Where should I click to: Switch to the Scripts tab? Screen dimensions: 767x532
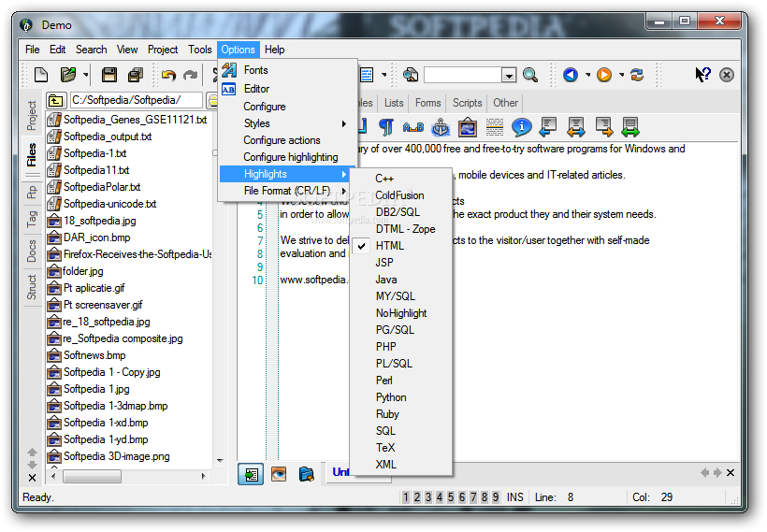click(467, 103)
